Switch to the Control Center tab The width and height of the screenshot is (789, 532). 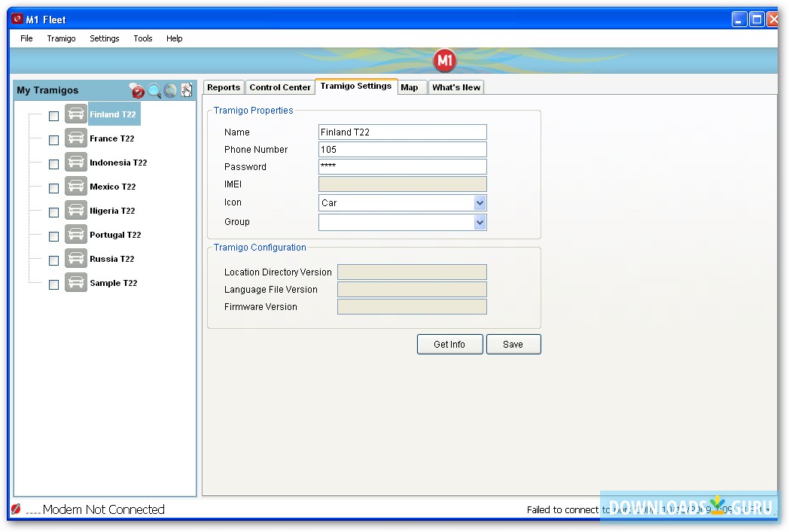pyautogui.click(x=279, y=87)
